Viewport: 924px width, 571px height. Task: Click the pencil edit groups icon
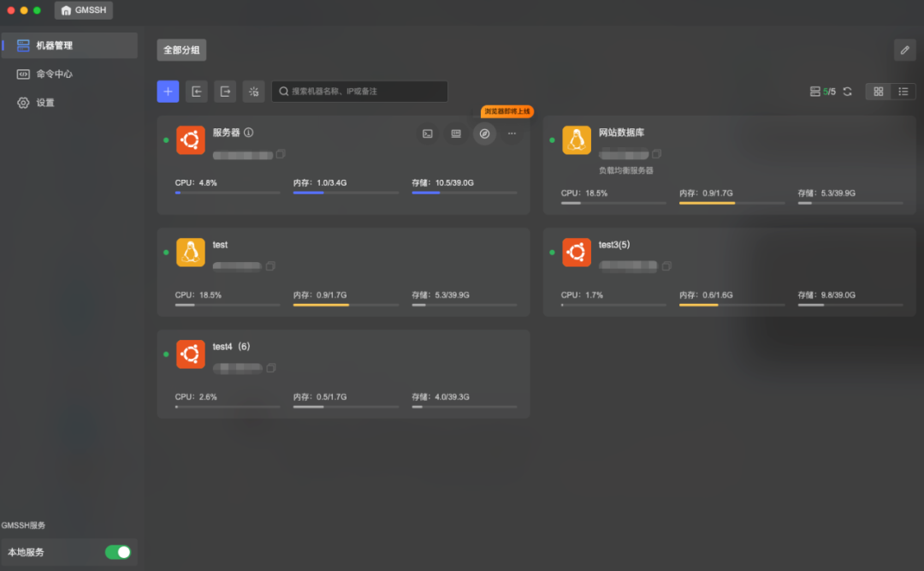[x=904, y=51]
